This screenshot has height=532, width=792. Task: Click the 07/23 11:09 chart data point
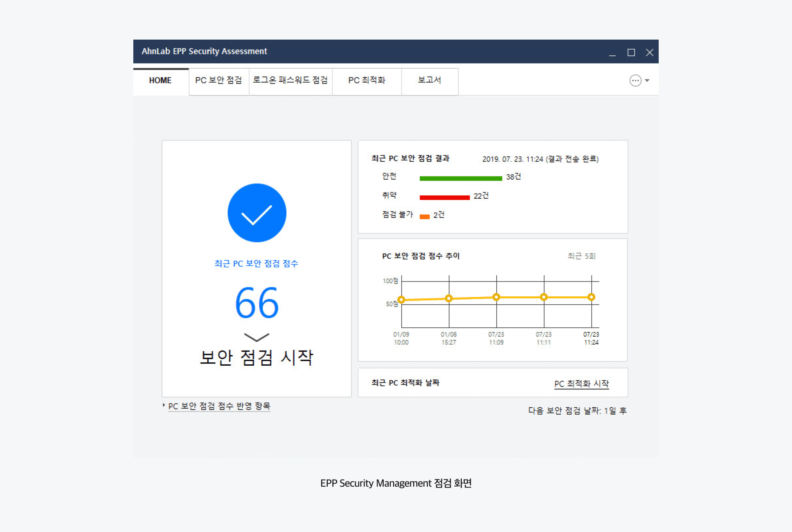coord(496,297)
